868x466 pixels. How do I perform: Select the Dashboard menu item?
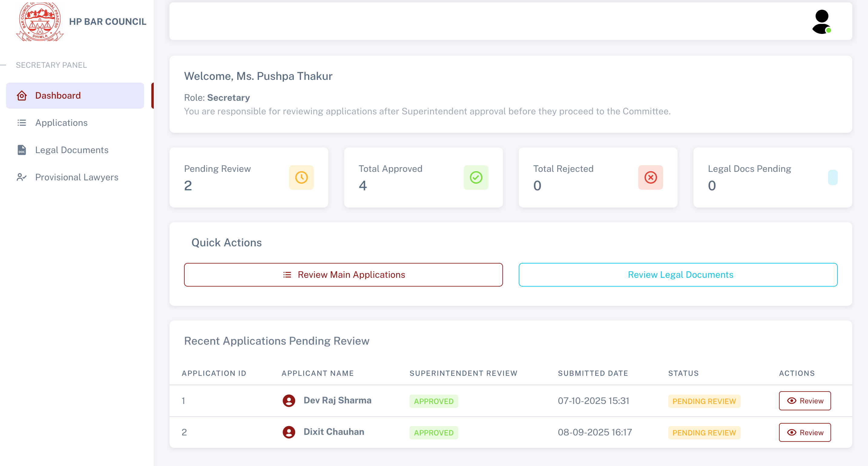(58, 95)
